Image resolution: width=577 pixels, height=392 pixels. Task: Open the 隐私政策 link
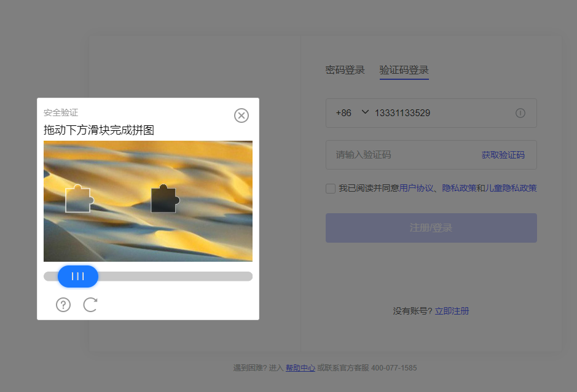click(x=459, y=189)
